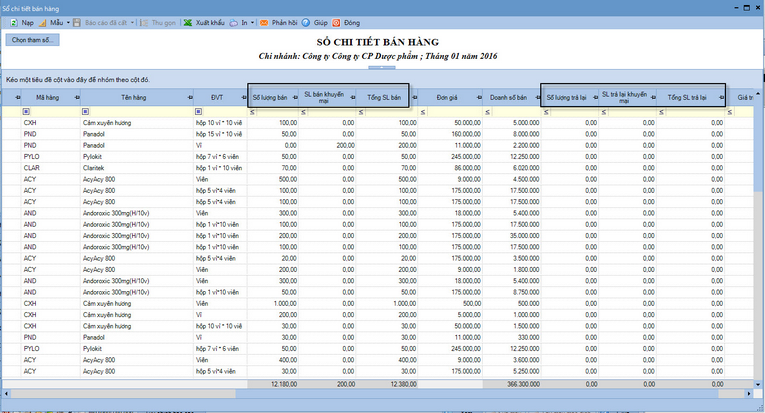Click the vertical scrollbar down arrow
The image size is (765, 413).
pyautogui.click(x=758, y=384)
